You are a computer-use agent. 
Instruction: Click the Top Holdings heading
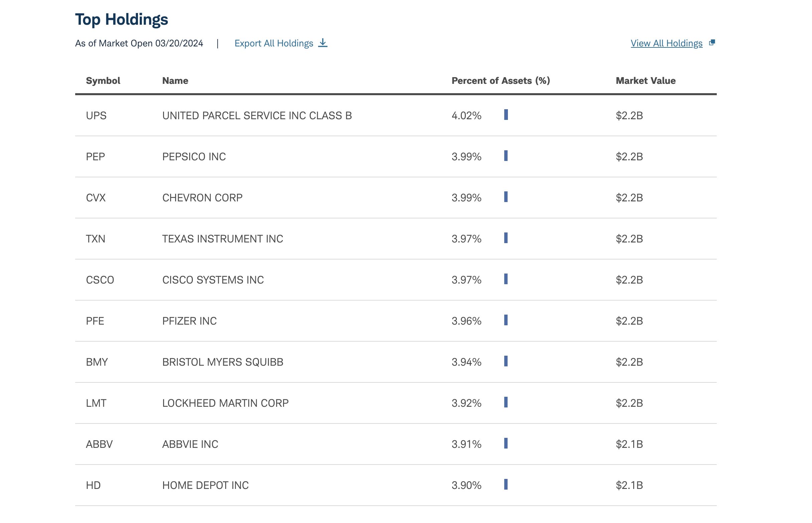[122, 19]
